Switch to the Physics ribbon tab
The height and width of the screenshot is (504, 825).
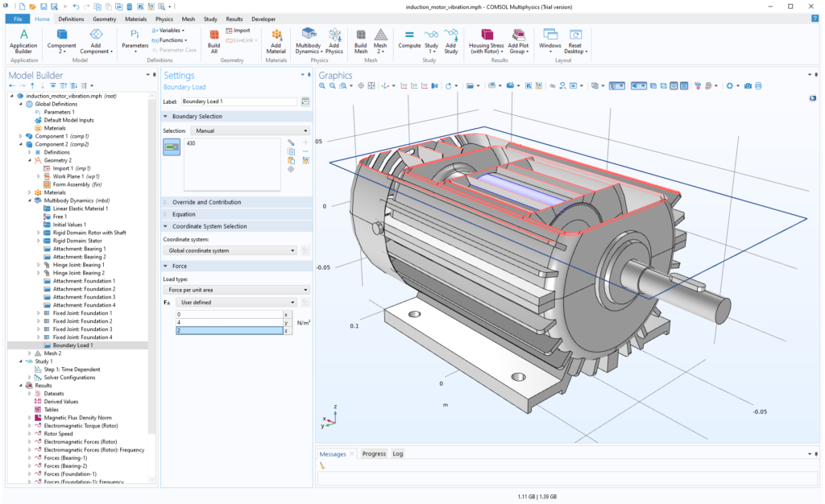pos(164,19)
